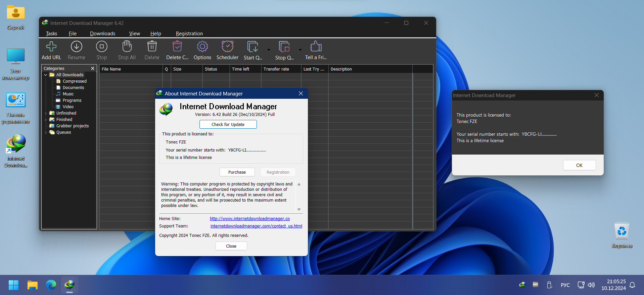Click Check for Update button
This screenshot has height=295, width=644.
tap(228, 124)
